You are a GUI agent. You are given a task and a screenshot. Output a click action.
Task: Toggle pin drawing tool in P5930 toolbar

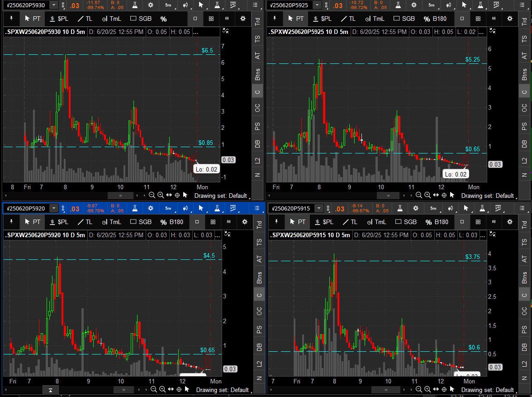pyautogui.click(x=12, y=19)
